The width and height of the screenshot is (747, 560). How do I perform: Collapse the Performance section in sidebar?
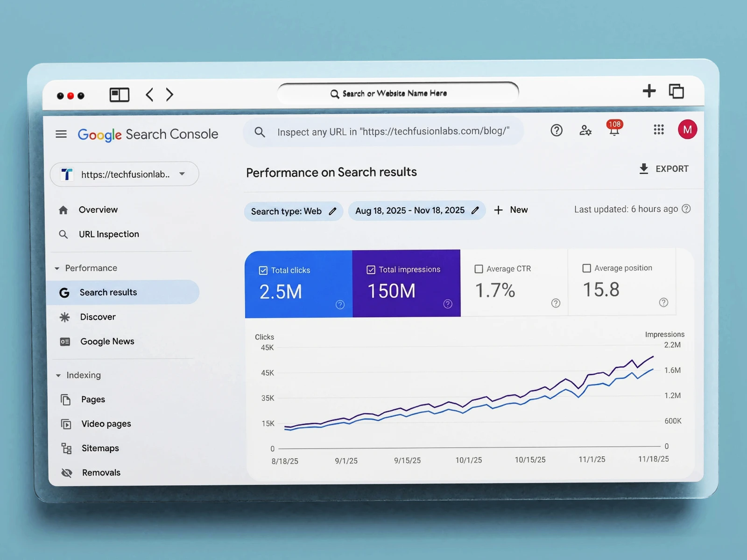point(57,268)
